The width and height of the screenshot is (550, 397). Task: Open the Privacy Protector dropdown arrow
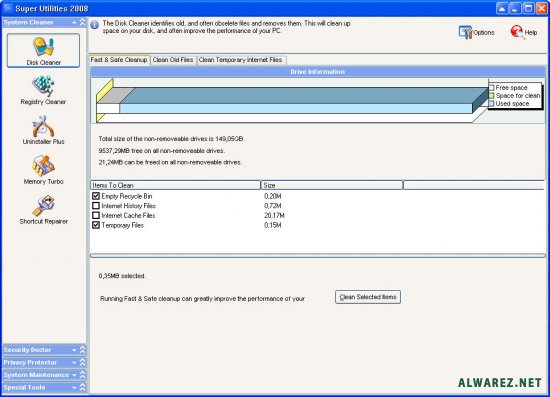[x=74, y=362]
